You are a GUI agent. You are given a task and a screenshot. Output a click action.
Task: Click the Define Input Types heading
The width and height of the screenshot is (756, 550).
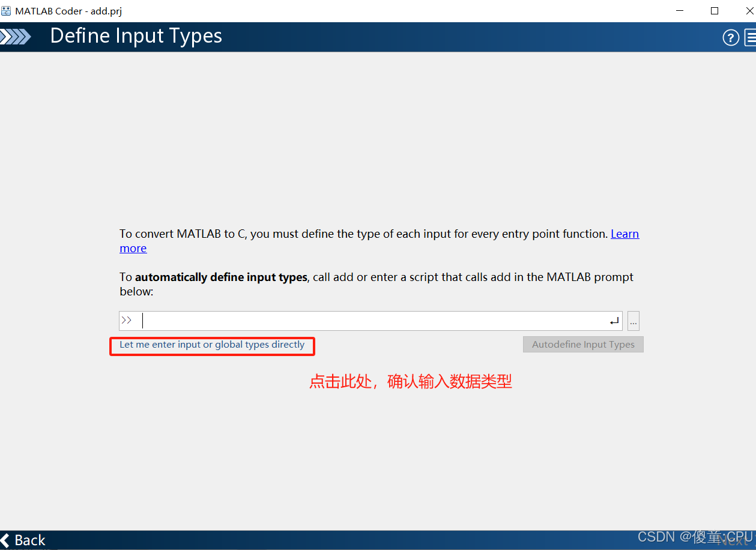[136, 36]
